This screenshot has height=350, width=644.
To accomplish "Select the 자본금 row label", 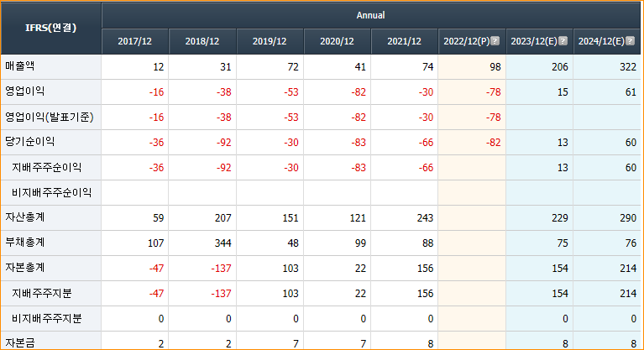I will pyautogui.click(x=19, y=343).
